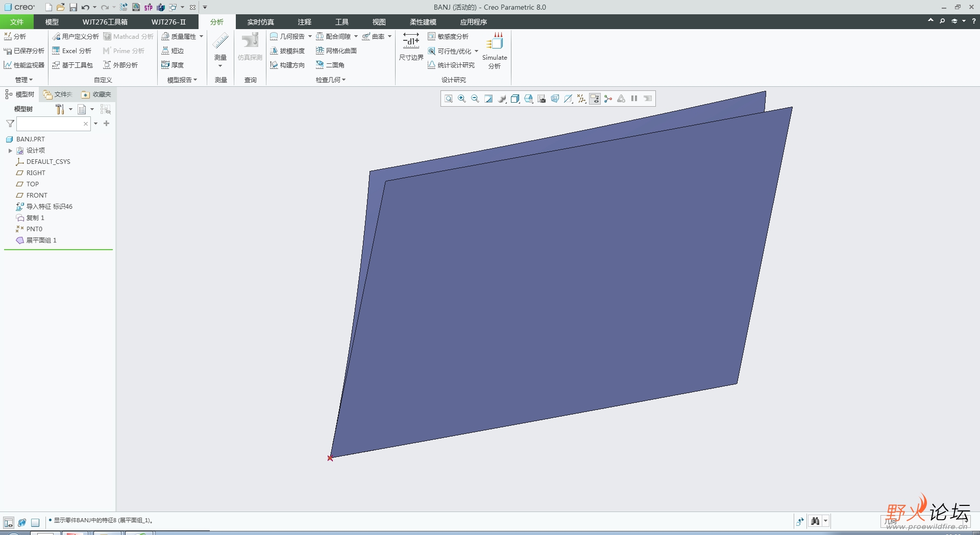
Task: Open the display style sphere icon
Action: coord(502,99)
